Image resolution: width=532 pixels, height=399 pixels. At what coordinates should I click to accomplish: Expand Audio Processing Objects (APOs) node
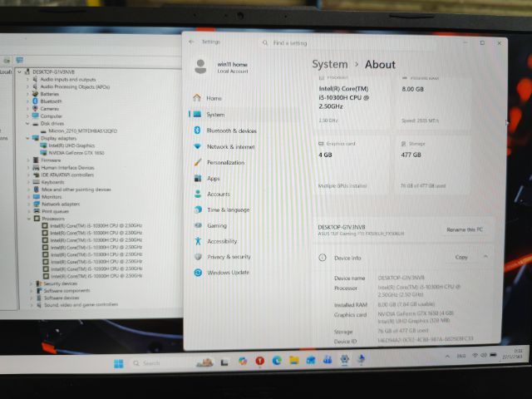(27, 87)
